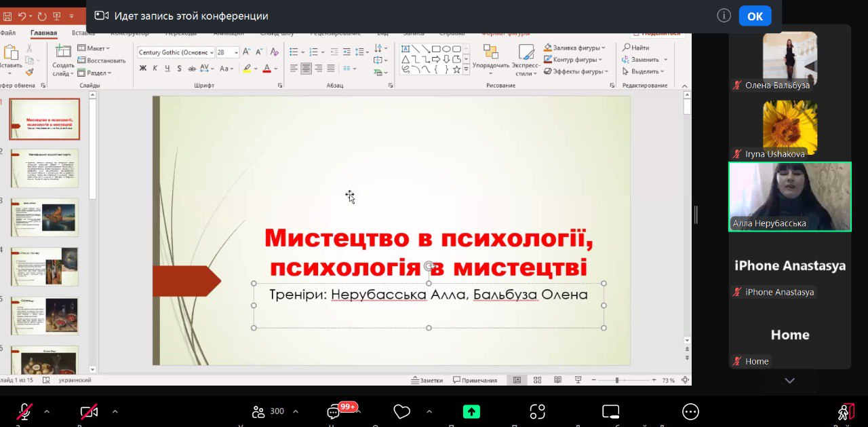Open font name Century Gothic dropdown
The width and height of the screenshot is (868, 427).
212,52
